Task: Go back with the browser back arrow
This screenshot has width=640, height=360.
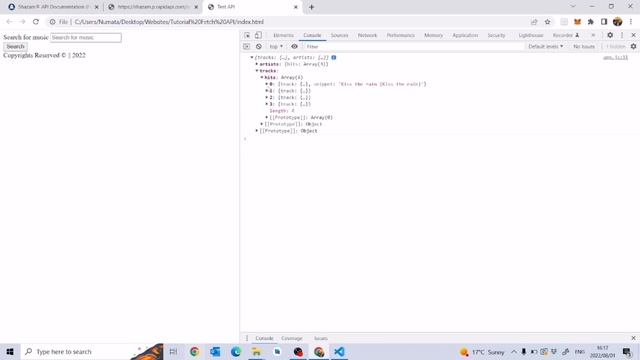Action: coord(9,22)
